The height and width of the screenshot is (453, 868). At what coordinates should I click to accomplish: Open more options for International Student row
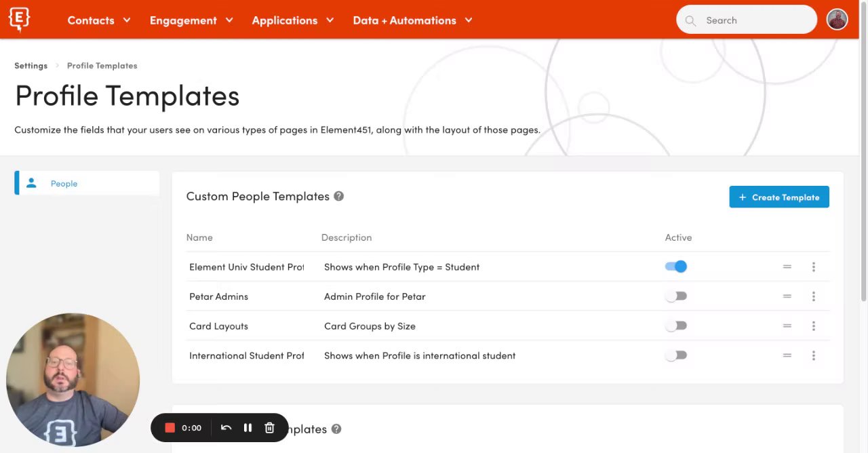click(x=813, y=355)
